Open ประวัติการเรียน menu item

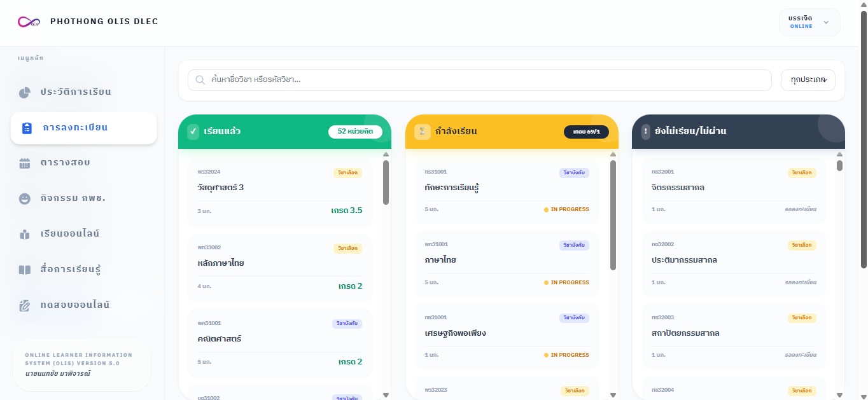click(83, 92)
